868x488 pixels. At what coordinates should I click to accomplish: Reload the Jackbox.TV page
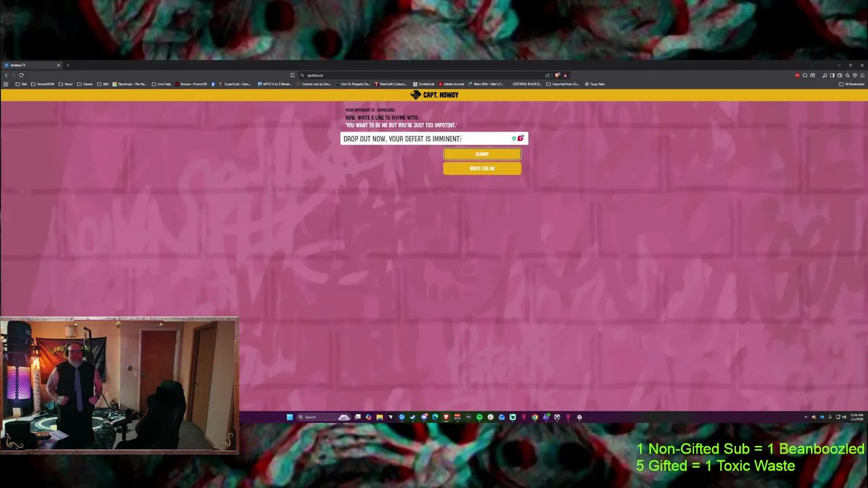[x=21, y=75]
